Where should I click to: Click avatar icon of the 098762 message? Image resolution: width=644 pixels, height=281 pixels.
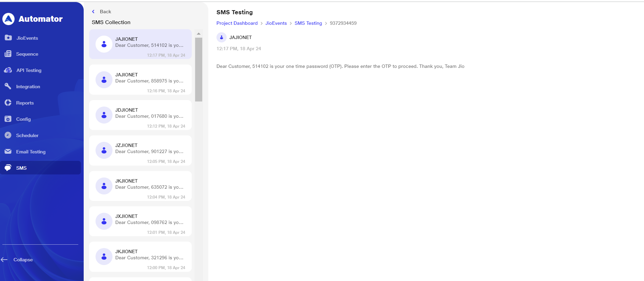point(104,221)
